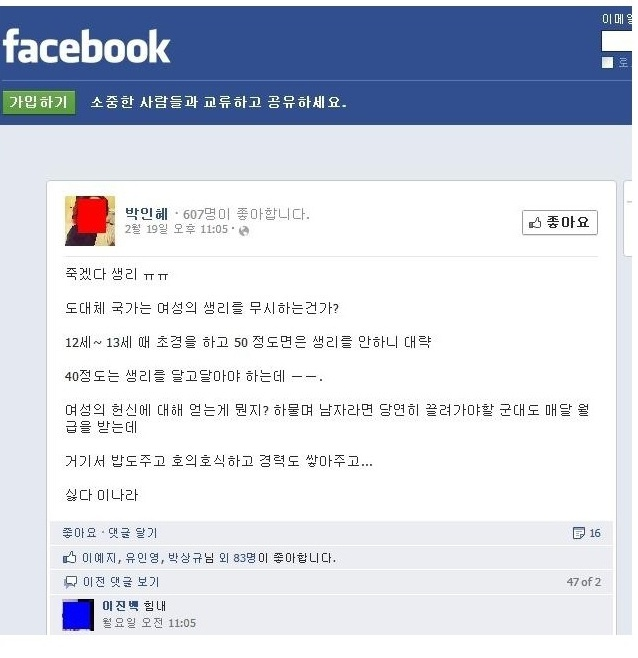
Task: Click the green 가입하기 sign-up button
Action: coord(39,102)
